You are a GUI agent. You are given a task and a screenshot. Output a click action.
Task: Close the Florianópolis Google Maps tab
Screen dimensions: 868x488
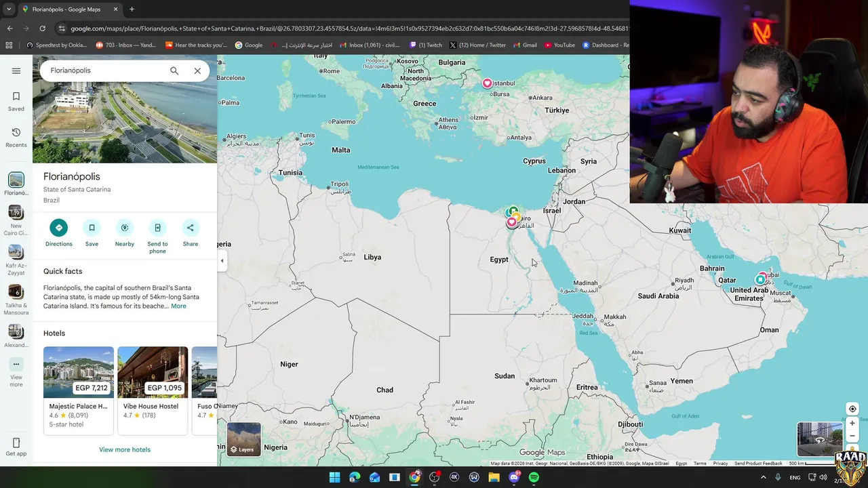(x=115, y=9)
